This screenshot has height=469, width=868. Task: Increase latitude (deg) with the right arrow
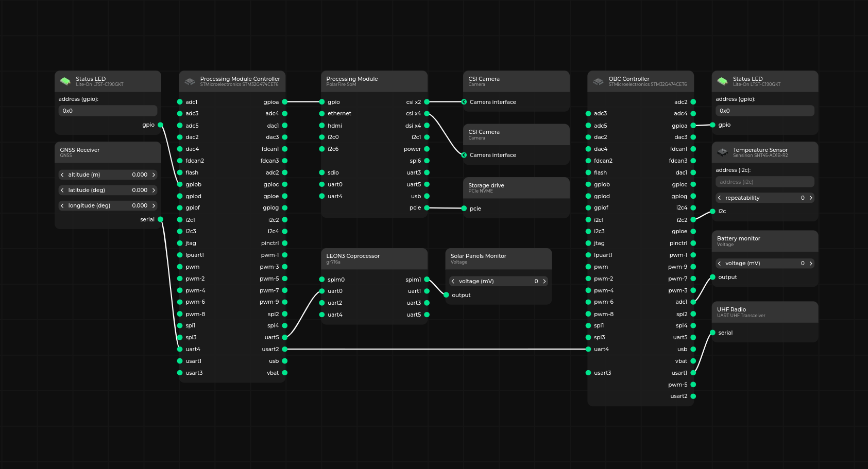[154, 190]
